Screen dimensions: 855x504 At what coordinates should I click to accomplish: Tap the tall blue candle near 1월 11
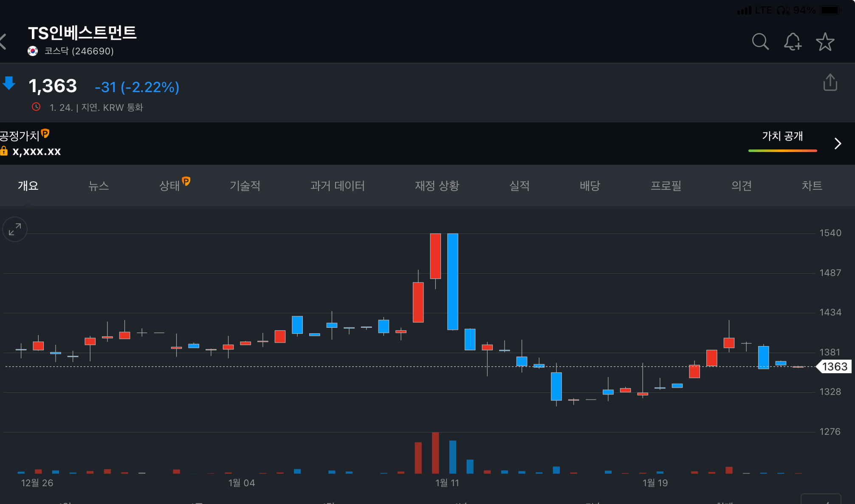pyautogui.click(x=453, y=282)
